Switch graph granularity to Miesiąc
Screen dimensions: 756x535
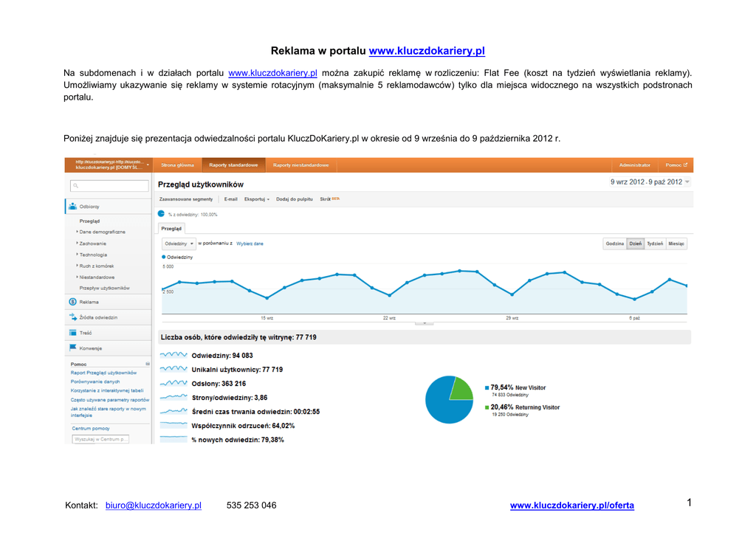pyautogui.click(x=676, y=244)
